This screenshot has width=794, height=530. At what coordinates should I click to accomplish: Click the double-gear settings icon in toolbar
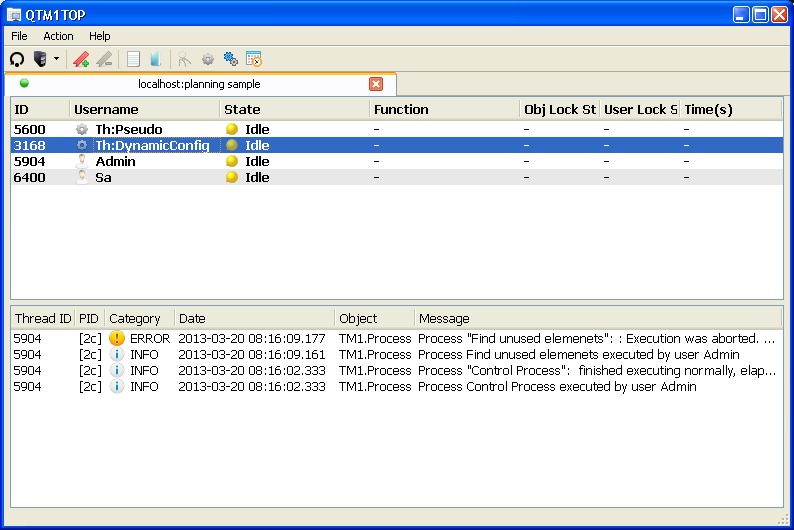tap(231, 59)
